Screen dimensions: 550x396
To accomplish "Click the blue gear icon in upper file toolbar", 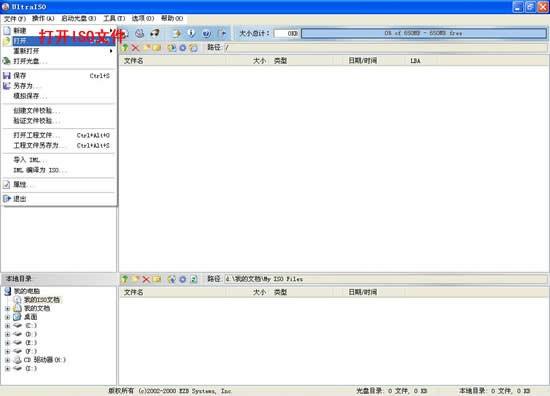I will (x=183, y=47).
